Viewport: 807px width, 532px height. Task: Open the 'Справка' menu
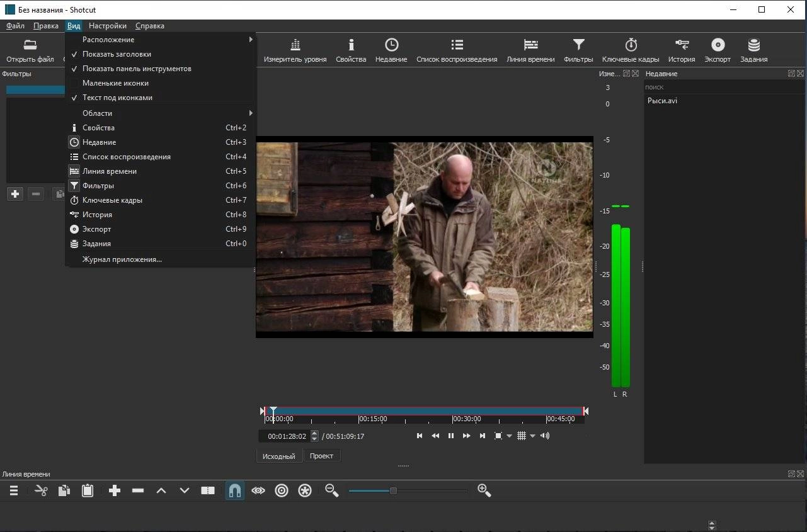pos(150,26)
